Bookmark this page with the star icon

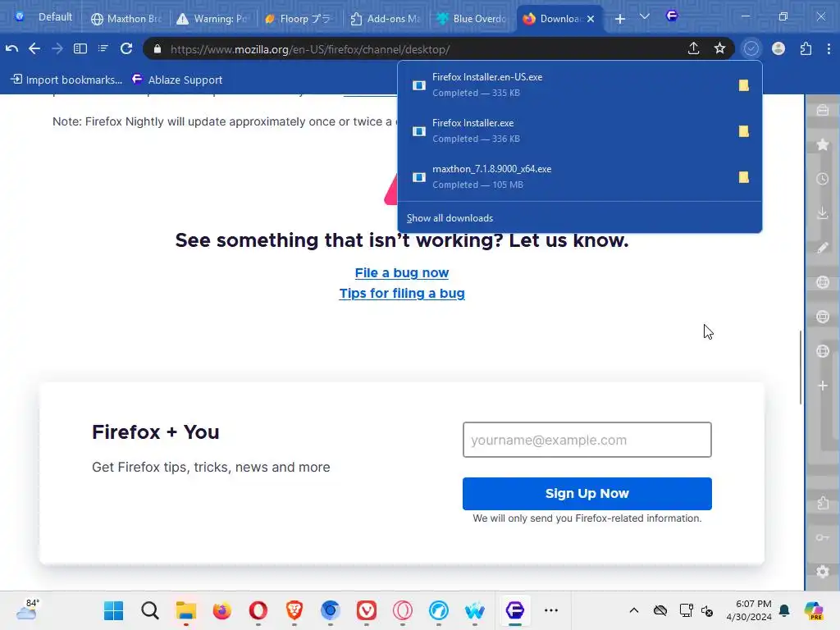[x=719, y=48]
